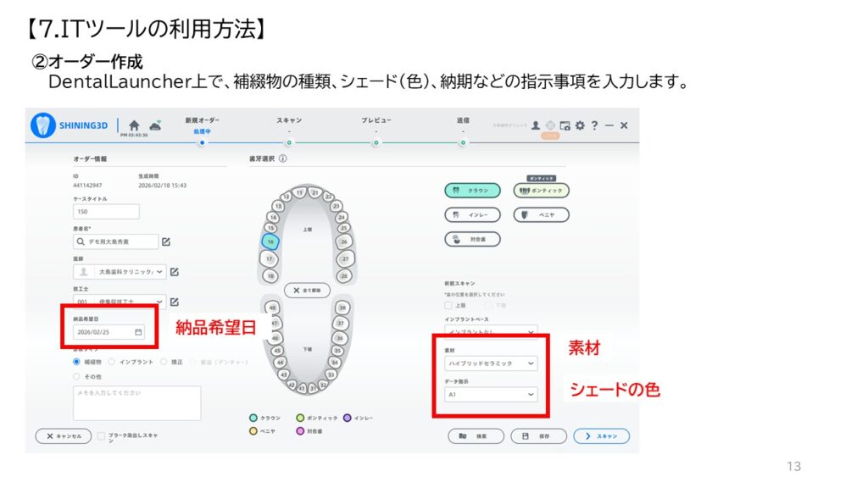Go to the スキャン step tab

click(289, 120)
